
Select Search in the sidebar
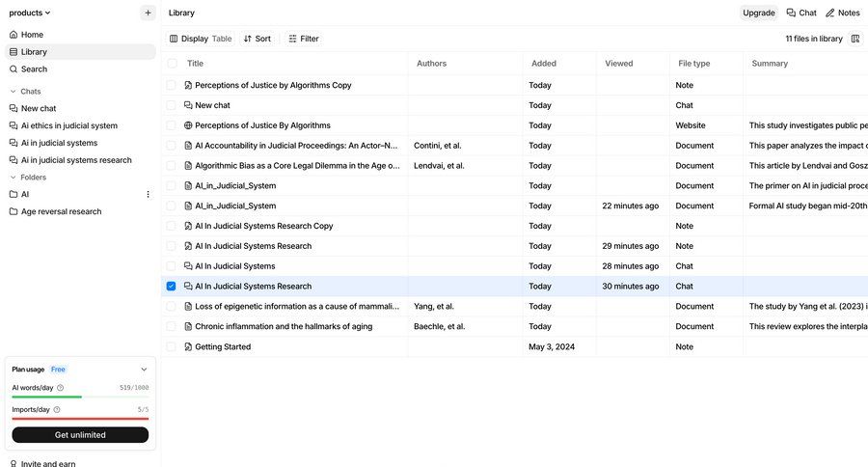coord(34,69)
